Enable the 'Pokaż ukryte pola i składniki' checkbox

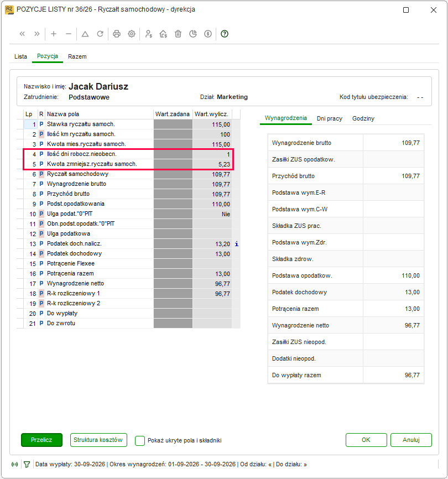click(x=140, y=440)
